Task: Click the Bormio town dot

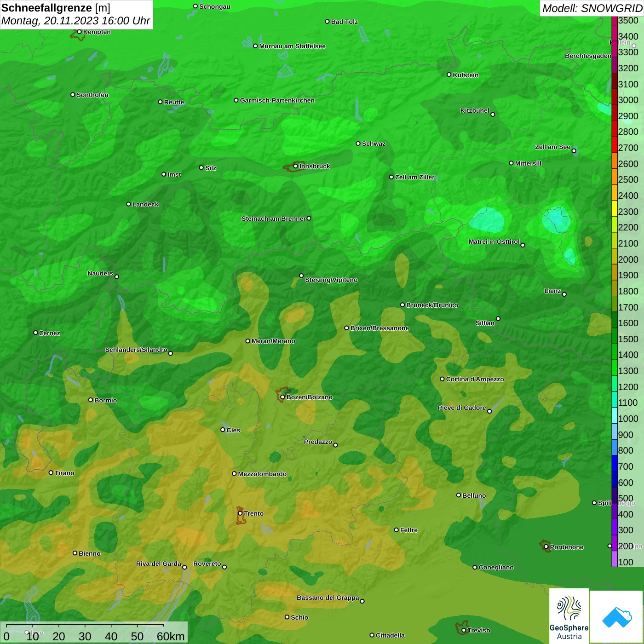Action: pyautogui.click(x=91, y=400)
